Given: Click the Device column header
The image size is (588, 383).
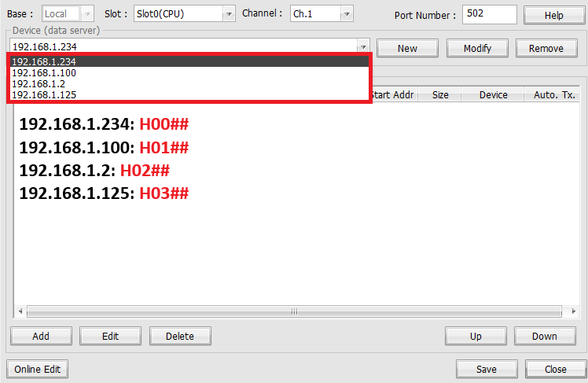Looking at the screenshot, I should click(494, 94).
